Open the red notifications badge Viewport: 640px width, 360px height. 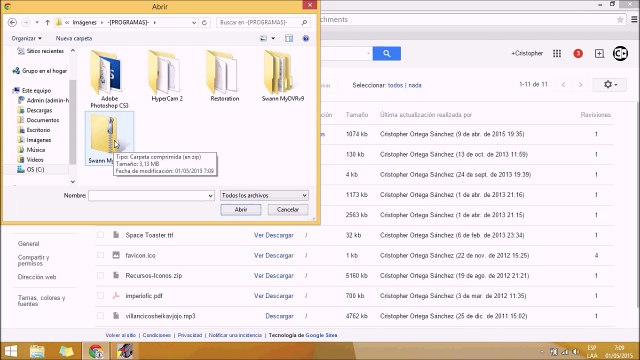pyautogui.click(x=578, y=53)
